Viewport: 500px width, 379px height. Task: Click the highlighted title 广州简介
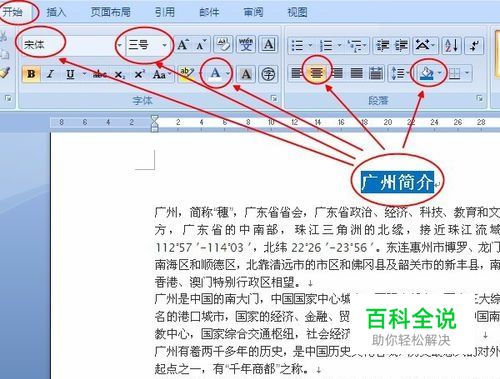[x=397, y=182]
